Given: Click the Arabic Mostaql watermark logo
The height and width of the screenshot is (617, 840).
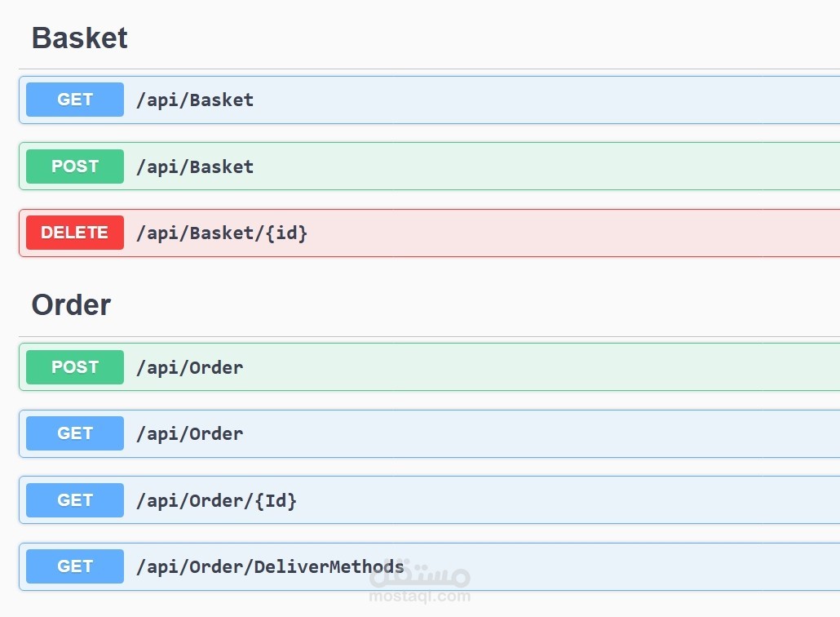Looking at the screenshot, I should (x=420, y=576).
